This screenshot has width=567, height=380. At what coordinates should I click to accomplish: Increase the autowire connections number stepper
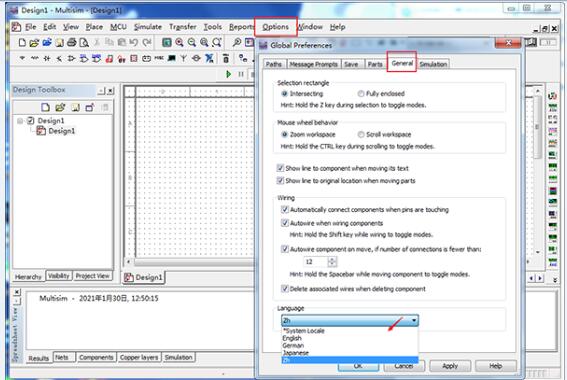[332, 259]
